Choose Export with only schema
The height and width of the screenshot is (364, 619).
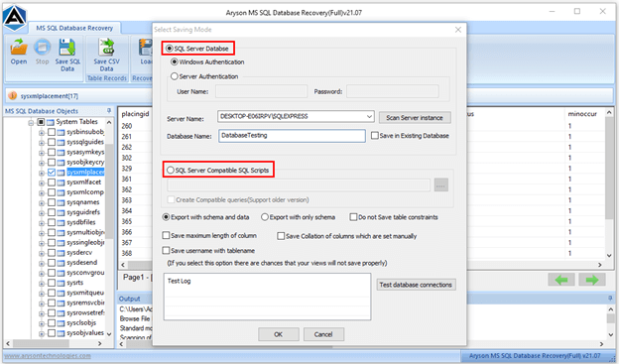click(x=265, y=217)
